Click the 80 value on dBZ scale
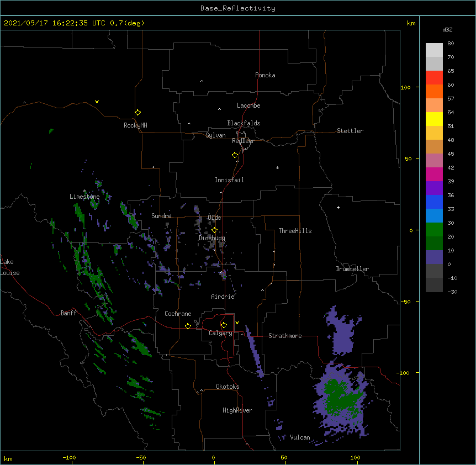 (x=451, y=44)
